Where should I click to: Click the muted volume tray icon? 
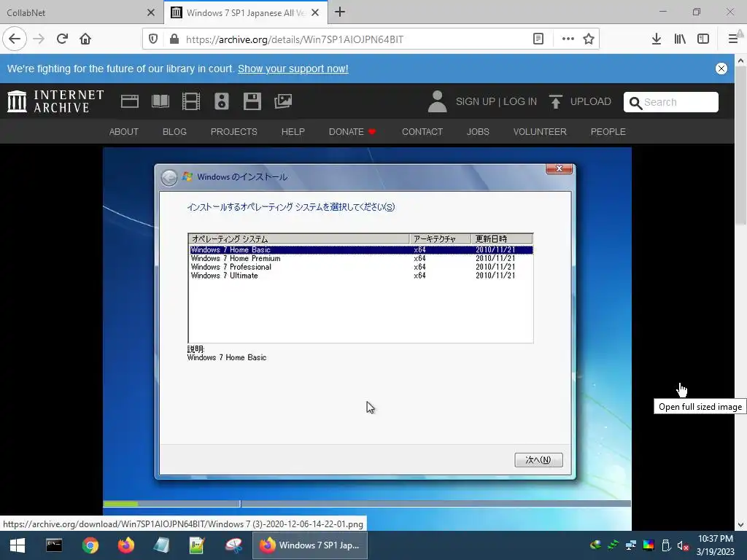(683, 545)
